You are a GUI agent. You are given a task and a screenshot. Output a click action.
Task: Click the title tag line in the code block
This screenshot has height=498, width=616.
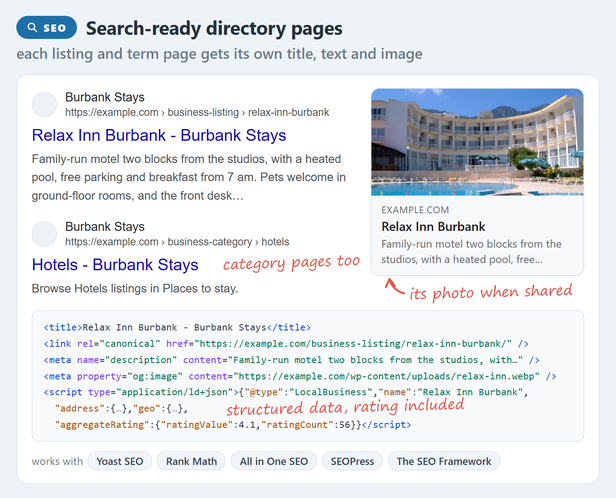(x=177, y=328)
